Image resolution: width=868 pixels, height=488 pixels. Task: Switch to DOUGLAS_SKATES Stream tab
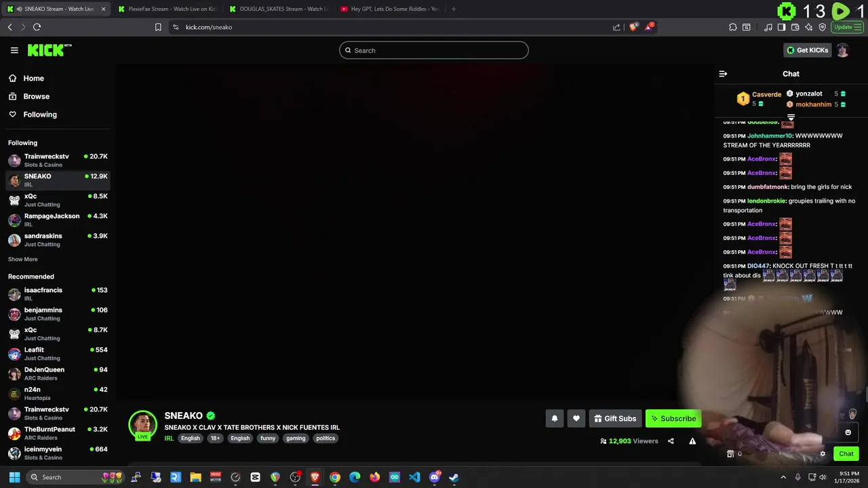tap(278, 9)
